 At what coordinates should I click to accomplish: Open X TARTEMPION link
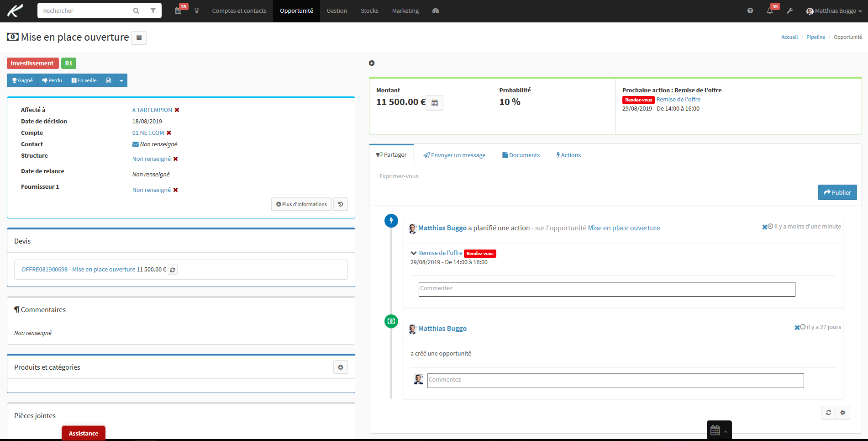[152, 110]
